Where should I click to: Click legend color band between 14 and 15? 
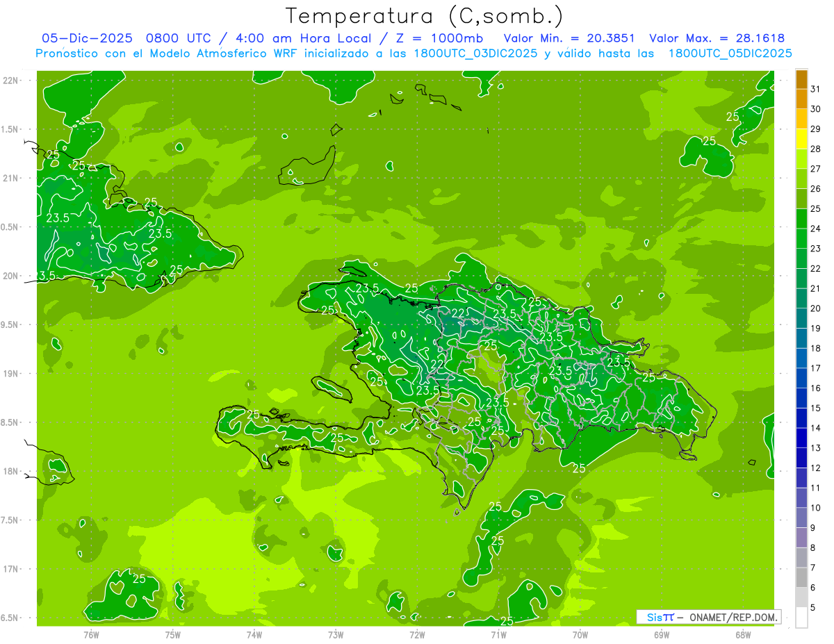801,418
